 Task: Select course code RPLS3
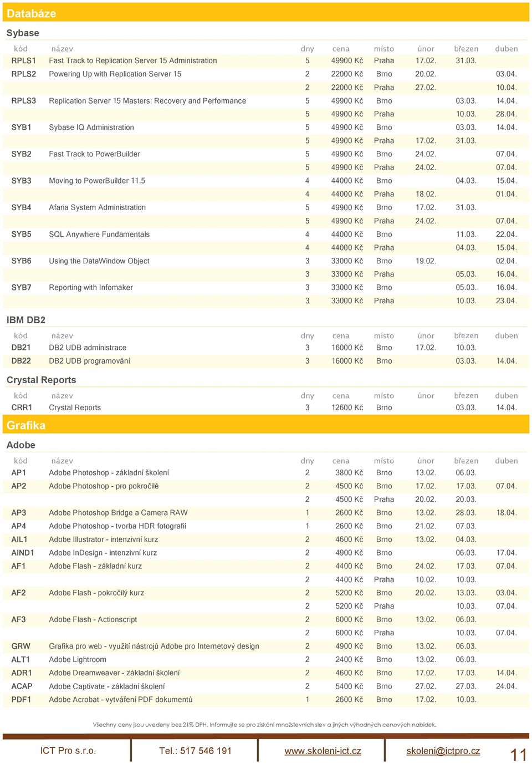[24, 101]
